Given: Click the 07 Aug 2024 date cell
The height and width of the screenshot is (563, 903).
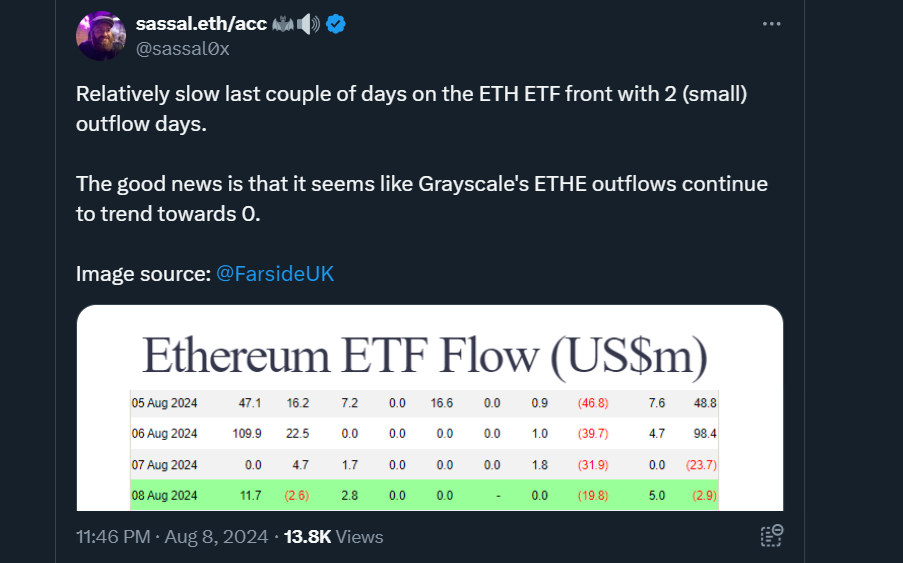Looking at the screenshot, I should [x=164, y=465].
